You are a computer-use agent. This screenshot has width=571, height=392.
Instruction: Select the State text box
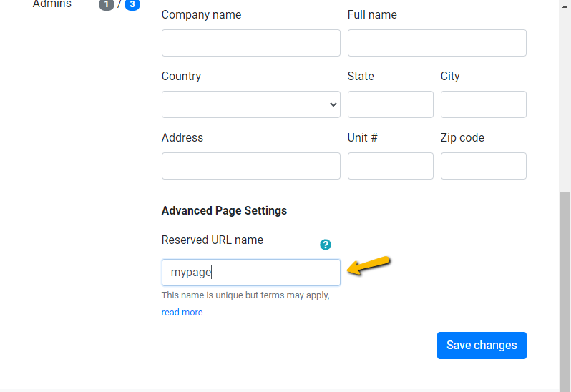tap(390, 104)
